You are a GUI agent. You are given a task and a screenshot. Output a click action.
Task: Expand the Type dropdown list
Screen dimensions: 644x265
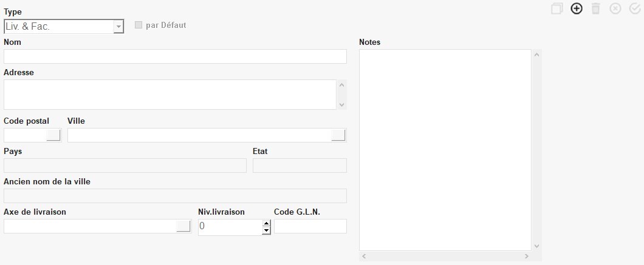pos(118,27)
